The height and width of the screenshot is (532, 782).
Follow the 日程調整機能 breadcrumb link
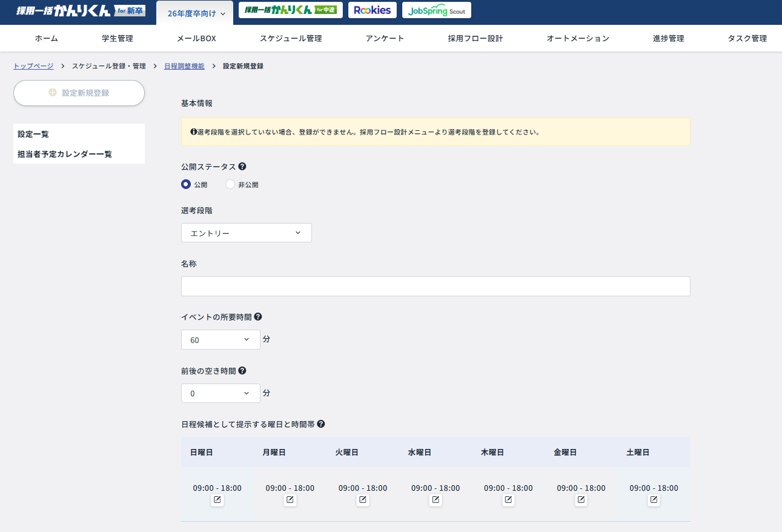pos(184,66)
